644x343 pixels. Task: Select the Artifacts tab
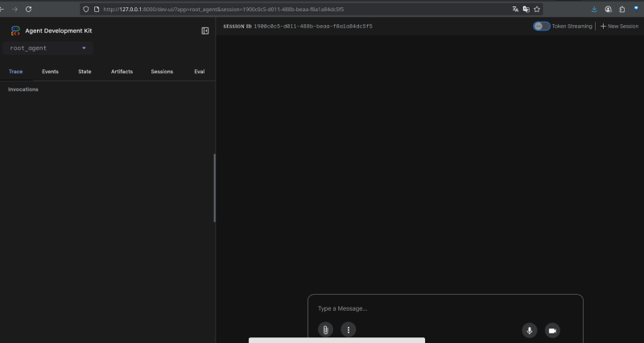click(122, 72)
